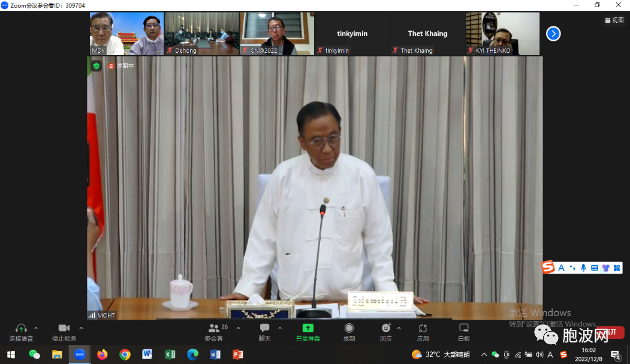
Task: Expand video options arrow beside 停止视频
Action: [81, 328]
